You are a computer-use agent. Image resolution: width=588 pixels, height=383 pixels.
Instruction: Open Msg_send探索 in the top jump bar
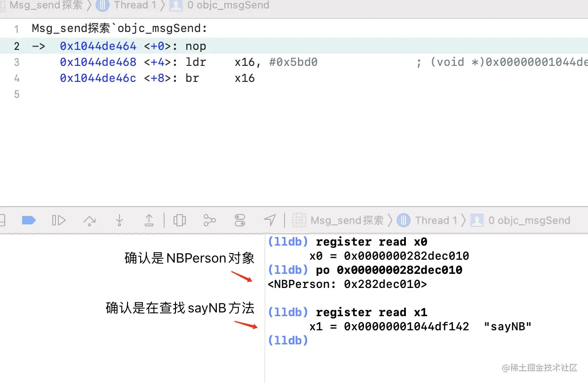pos(46,6)
